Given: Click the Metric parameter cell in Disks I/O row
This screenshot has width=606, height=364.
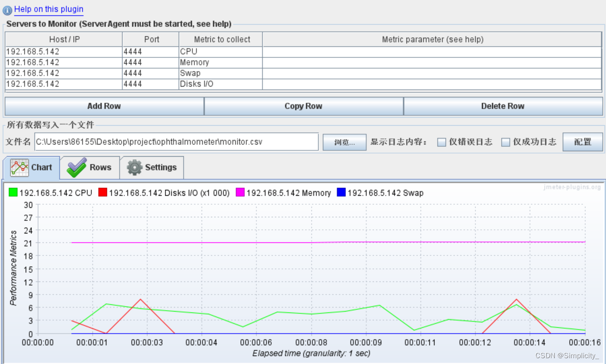Looking at the screenshot, I should [x=432, y=84].
